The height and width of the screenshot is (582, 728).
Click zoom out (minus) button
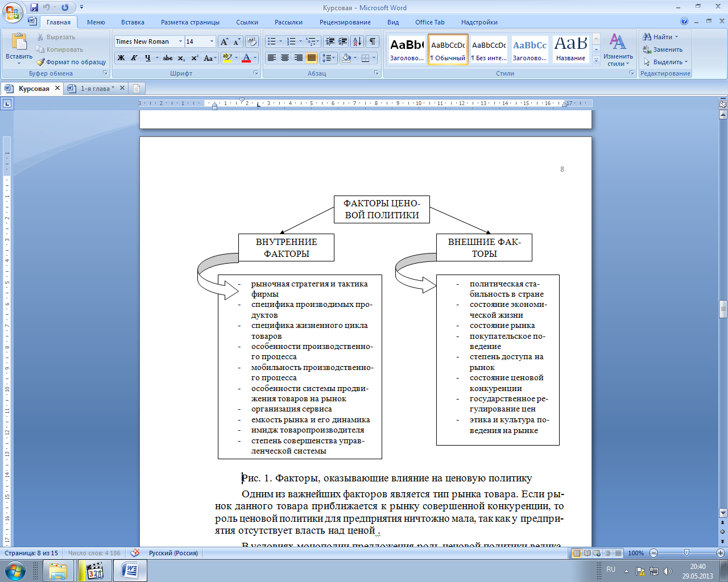(x=653, y=553)
